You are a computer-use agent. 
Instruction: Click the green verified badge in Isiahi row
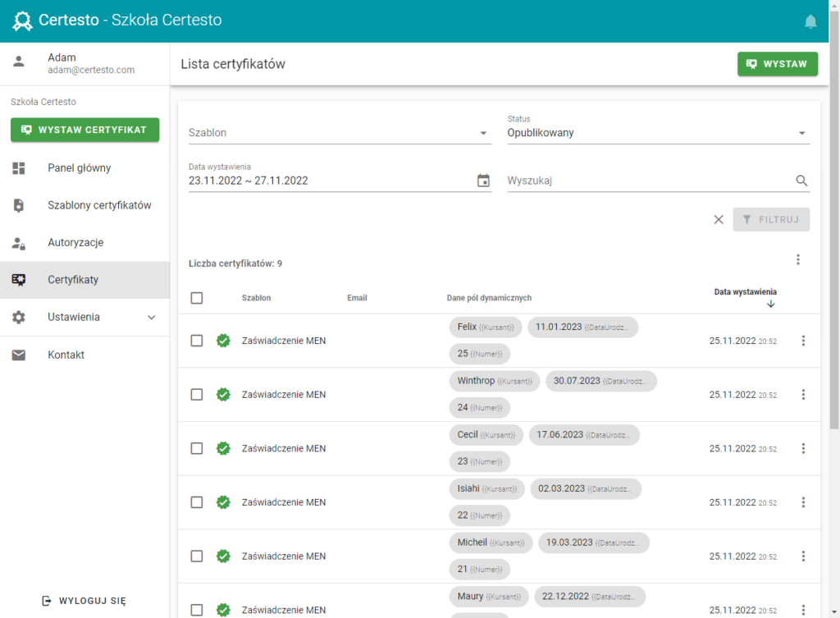point(223,502)
